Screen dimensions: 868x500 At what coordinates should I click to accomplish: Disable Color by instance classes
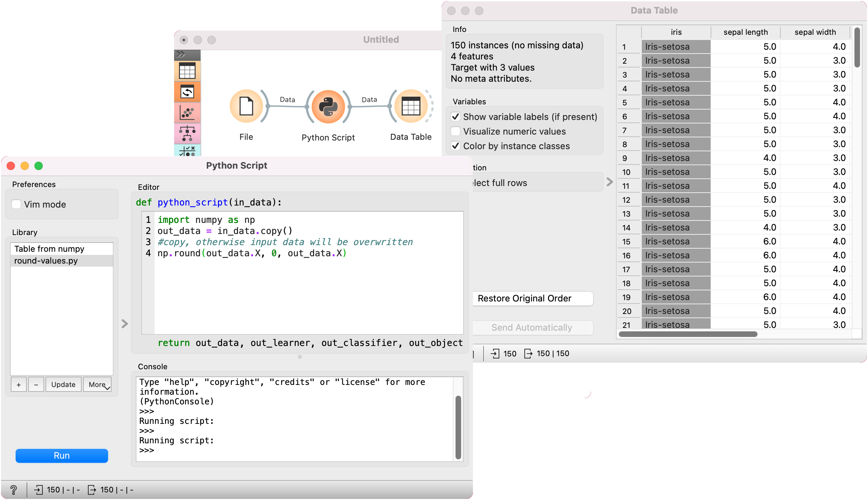click(x=456, y=146)
